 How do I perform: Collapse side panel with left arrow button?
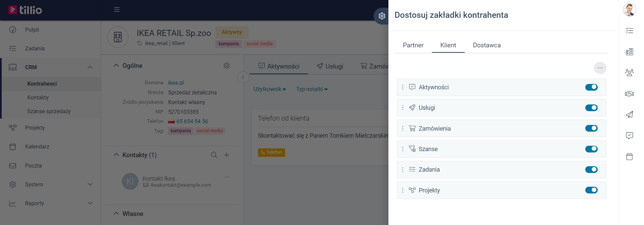(243, 77)
